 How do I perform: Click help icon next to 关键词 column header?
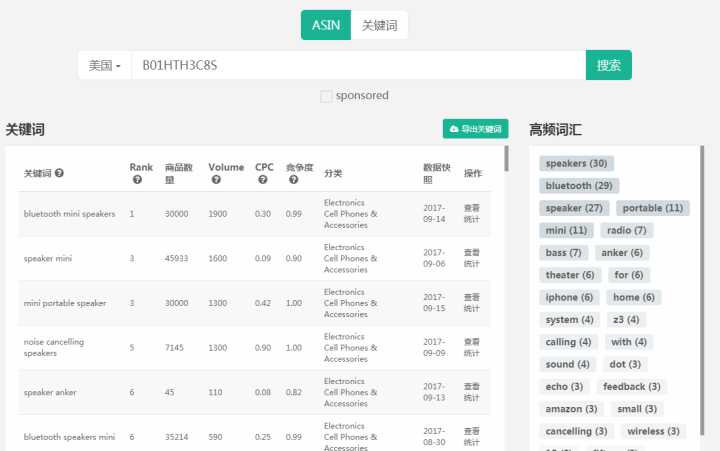[60, 173]
